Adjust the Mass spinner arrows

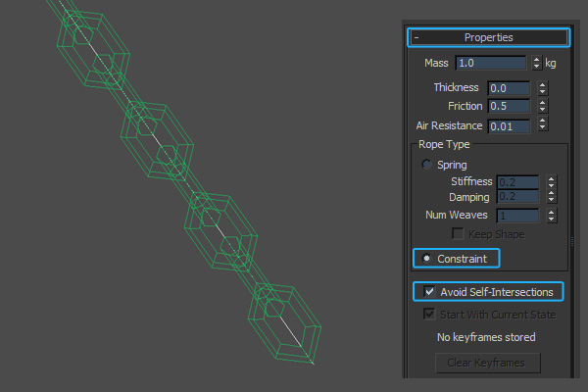pos(537,63)
